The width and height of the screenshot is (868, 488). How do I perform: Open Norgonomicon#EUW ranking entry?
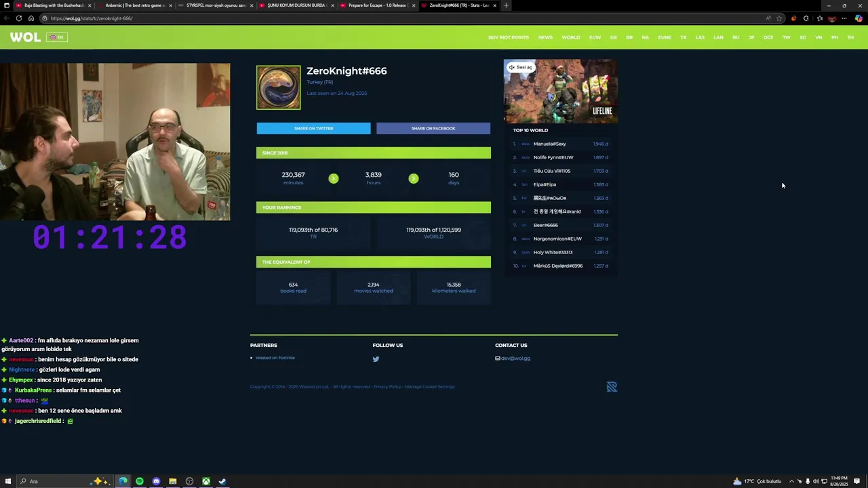pos(557,239)
